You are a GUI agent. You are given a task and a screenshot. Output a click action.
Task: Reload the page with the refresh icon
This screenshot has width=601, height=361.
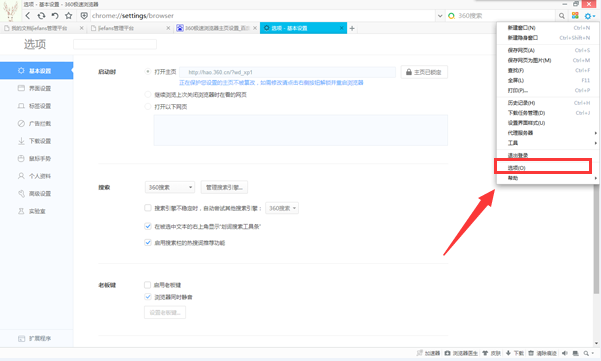click(x=41, y=16)
